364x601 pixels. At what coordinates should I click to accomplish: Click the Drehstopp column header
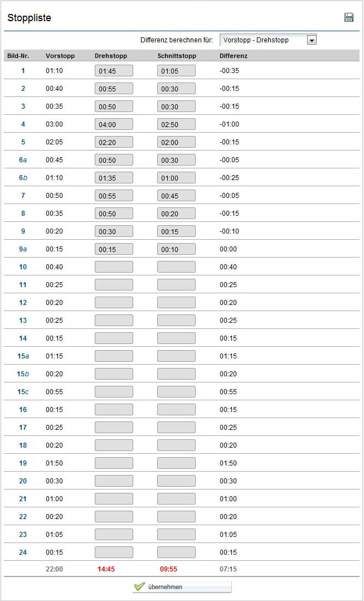click(111, 56)
